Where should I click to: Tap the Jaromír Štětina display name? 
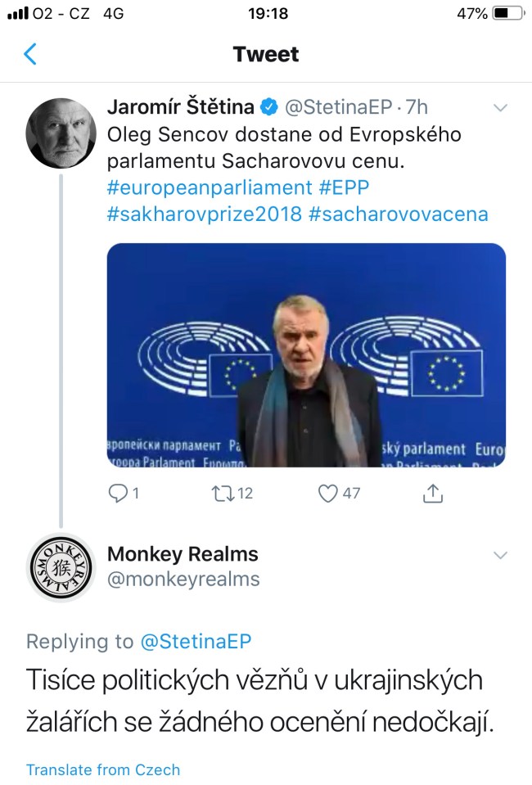[x=181, y=107]
